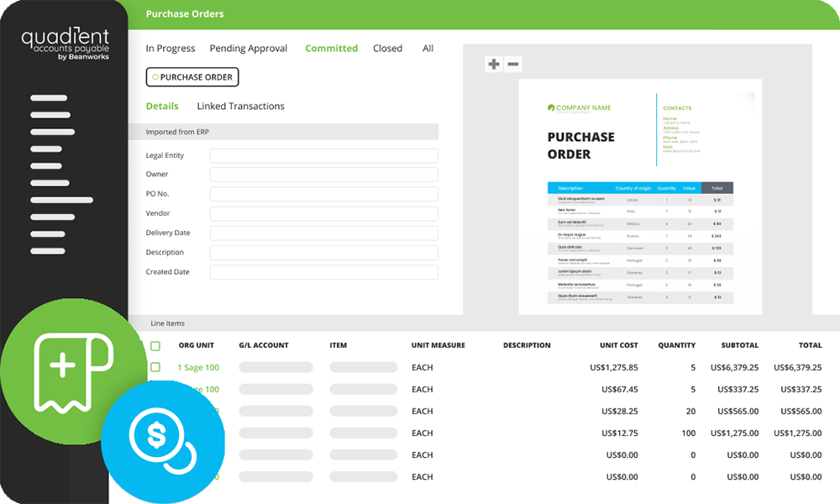Click the Legal Entity input field
Viewport: 840px width, 504px height.
(x=323, y=155)
